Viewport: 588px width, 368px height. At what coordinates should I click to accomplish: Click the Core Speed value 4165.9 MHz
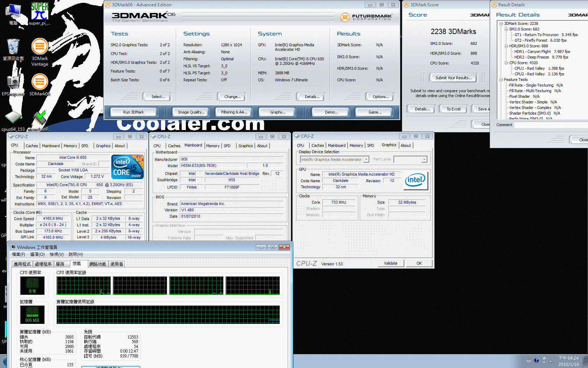tap(53, 218)
